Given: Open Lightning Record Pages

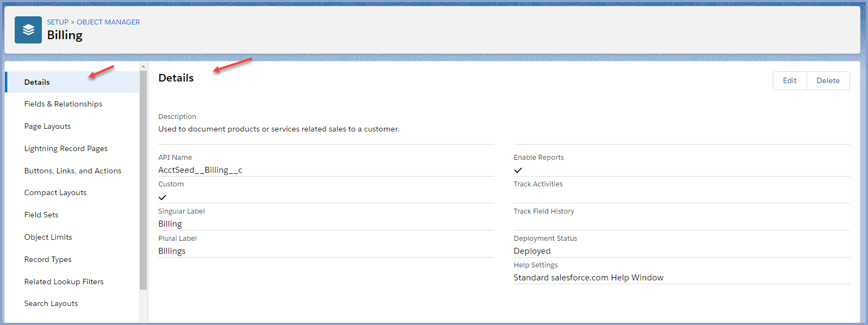Looking at the screenshot, I should pyautogui.click(x=66, y=148).
